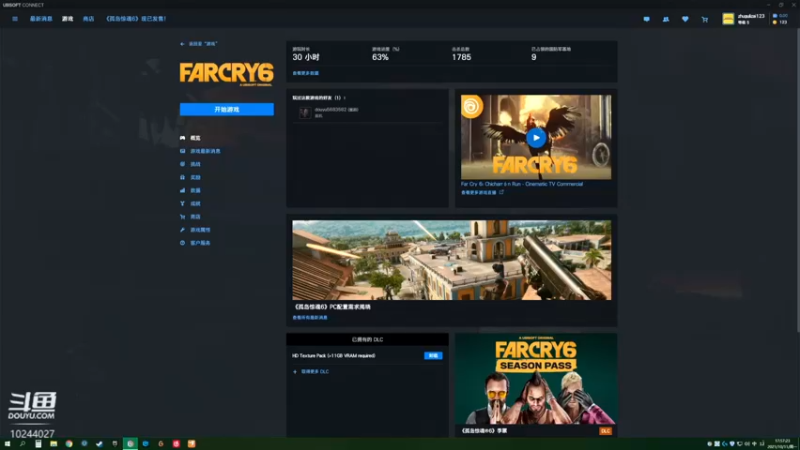Select Overview with gamepad icon in sidebar
The image size is (800, 450).
pyautogui.click(x=190, y=138)
